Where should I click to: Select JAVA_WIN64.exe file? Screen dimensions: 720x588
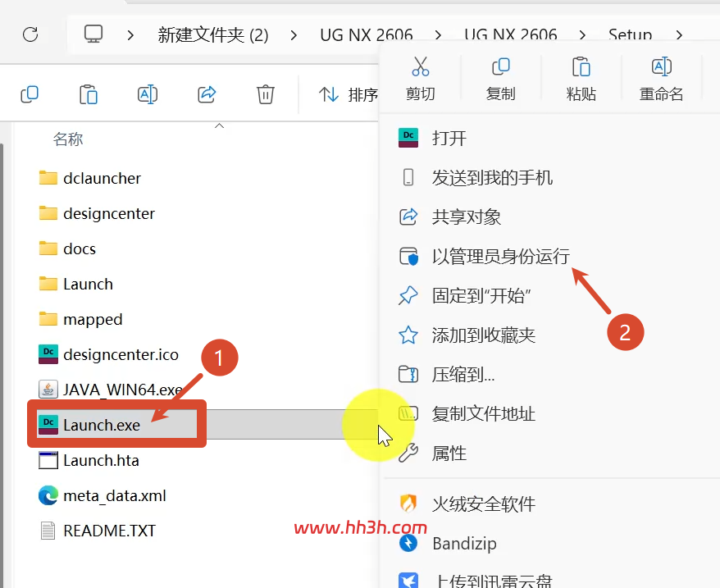tap(110, 390)
